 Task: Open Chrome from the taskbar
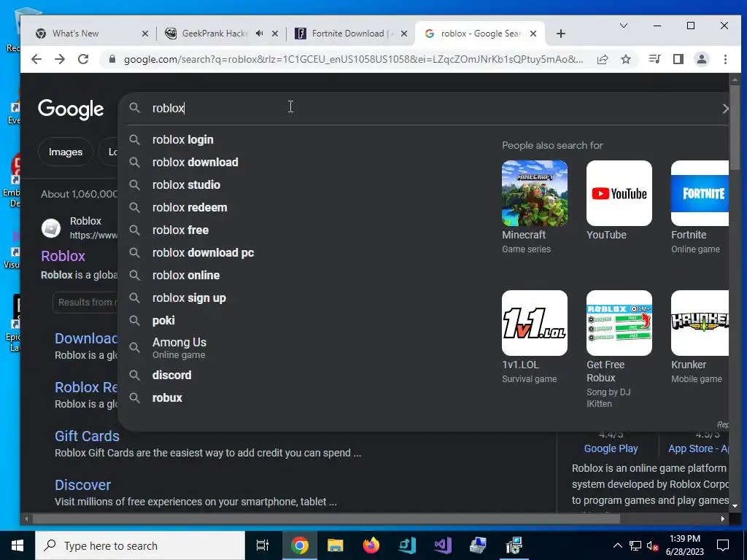[299, 545]
